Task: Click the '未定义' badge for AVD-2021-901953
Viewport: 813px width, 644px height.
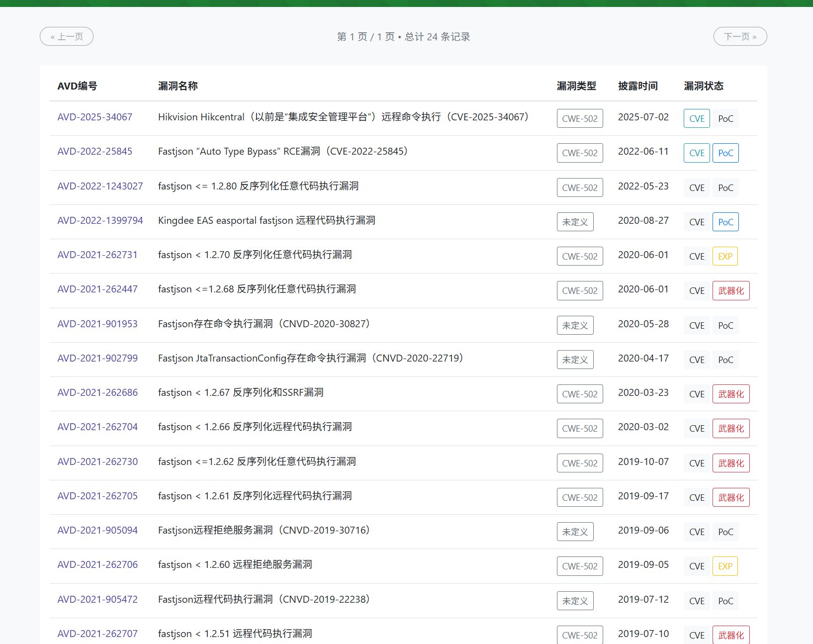Action: click(x=575, y=325)
